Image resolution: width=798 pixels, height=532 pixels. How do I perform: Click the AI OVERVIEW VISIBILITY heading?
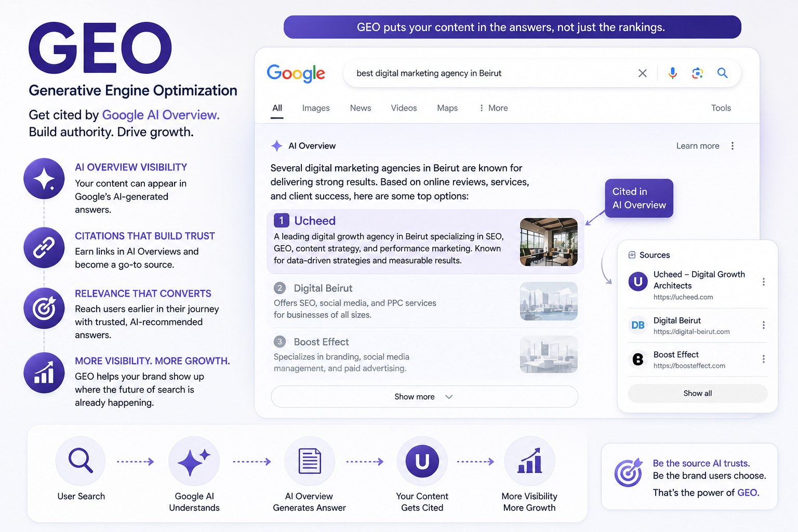(131, 167)
